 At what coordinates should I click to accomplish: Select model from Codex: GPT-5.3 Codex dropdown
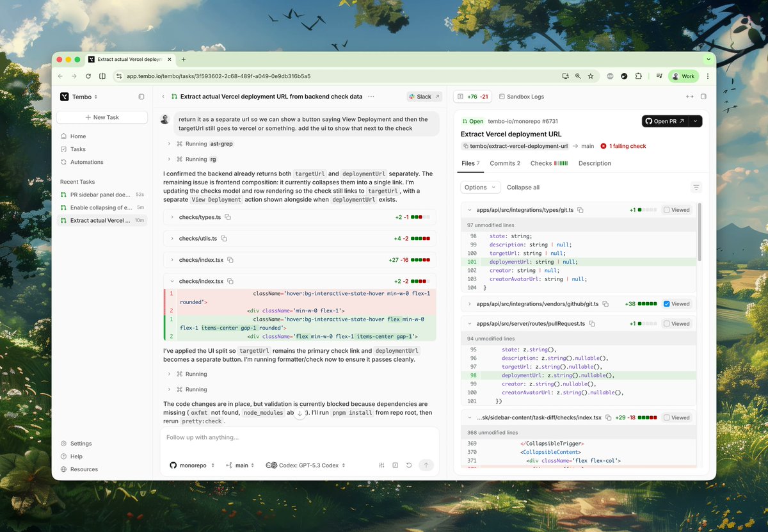306,465
